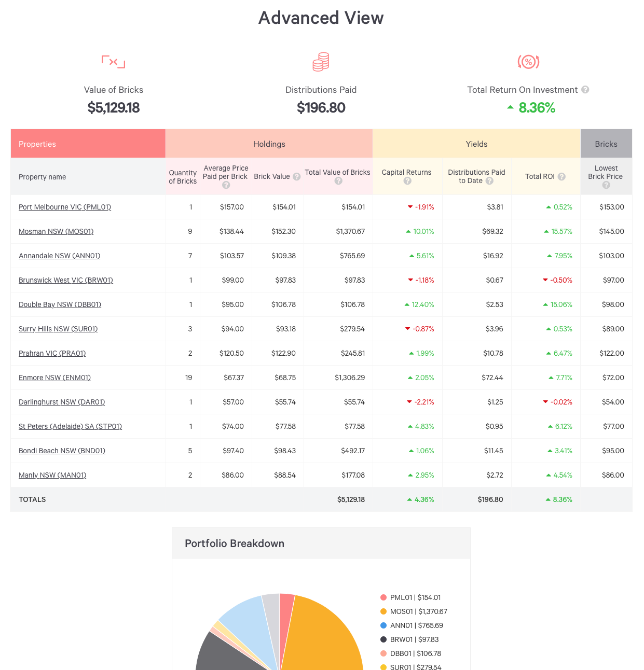
Task: Open help icon beside Total ROI header
Action: 561,177
